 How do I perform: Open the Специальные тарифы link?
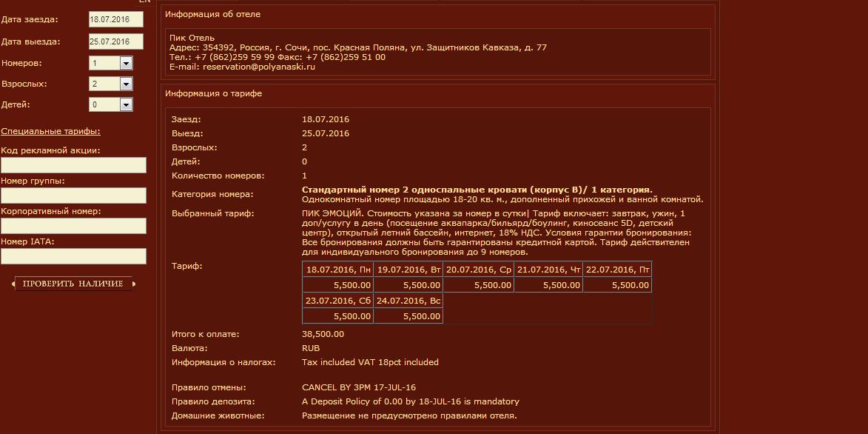(50, 132)
